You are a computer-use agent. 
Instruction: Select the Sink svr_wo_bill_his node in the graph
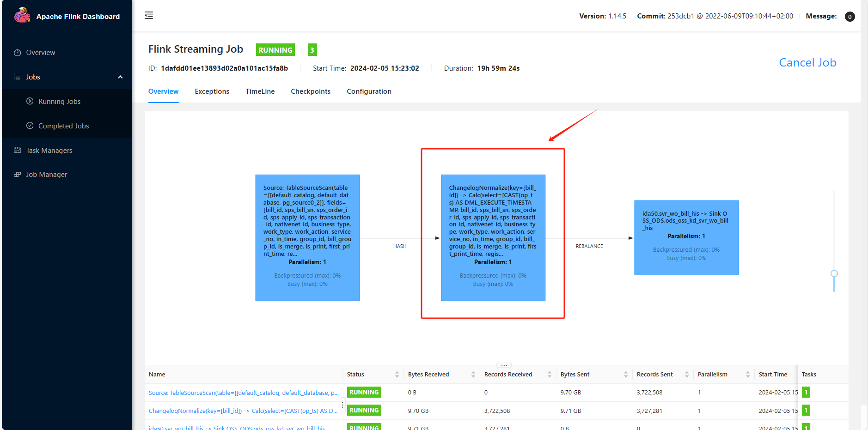686,238
